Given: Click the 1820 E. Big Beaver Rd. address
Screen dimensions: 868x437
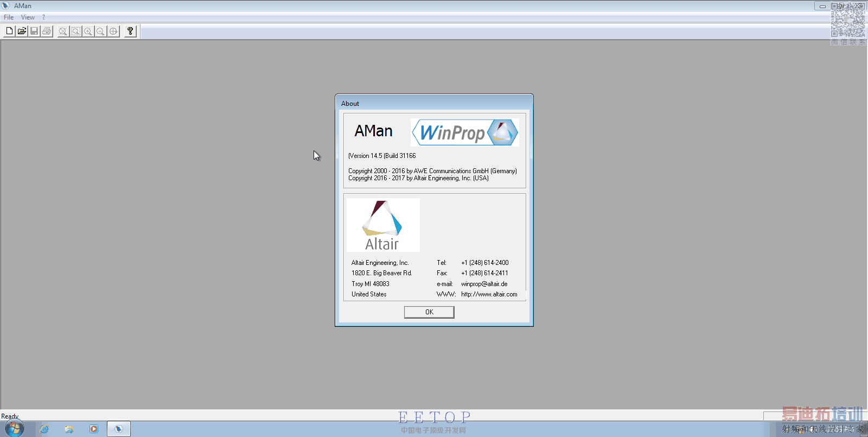Looking at the screenshot, I should (382, 273).
